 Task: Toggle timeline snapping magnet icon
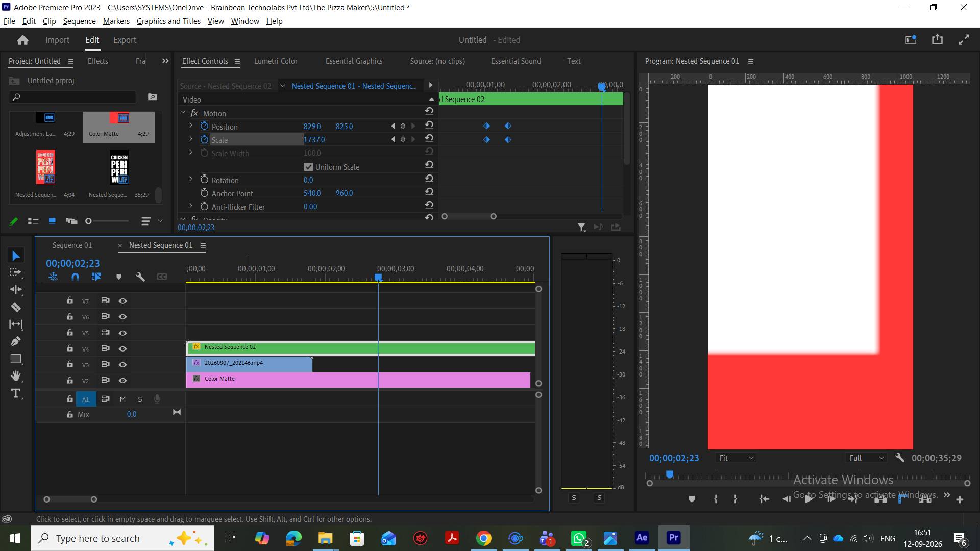(75, 277)
